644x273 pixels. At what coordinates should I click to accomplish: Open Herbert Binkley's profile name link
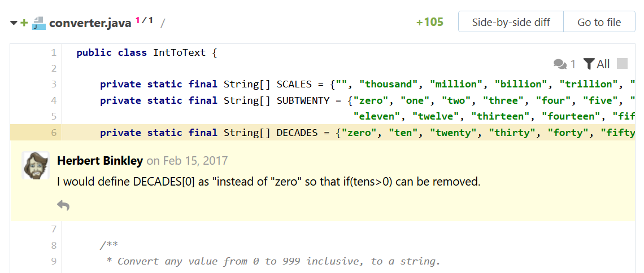click(x=100, y=161)
